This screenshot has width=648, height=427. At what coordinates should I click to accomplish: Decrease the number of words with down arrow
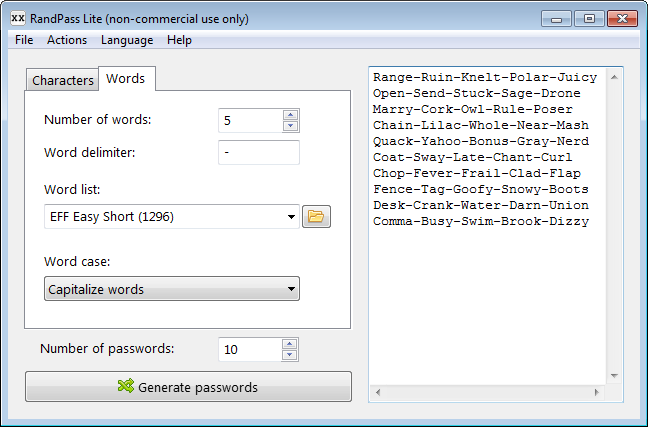tap(291, 126)
